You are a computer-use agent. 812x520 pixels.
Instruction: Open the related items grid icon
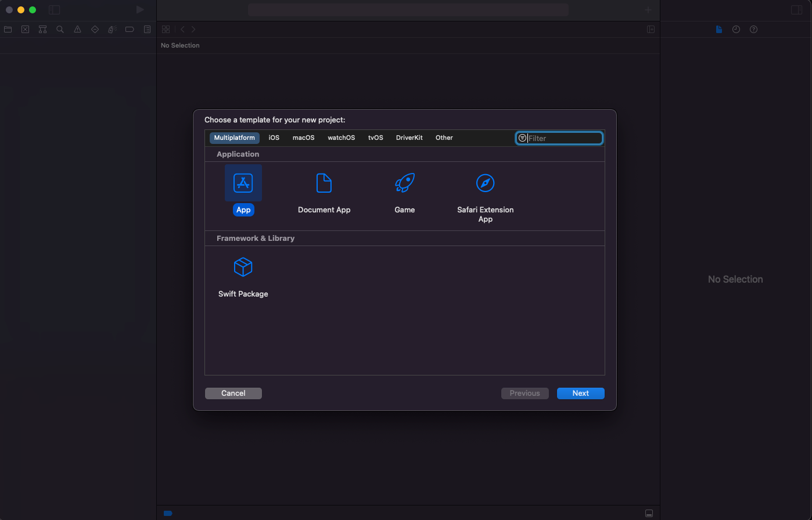pyautogui.click(x=166, y=29)
